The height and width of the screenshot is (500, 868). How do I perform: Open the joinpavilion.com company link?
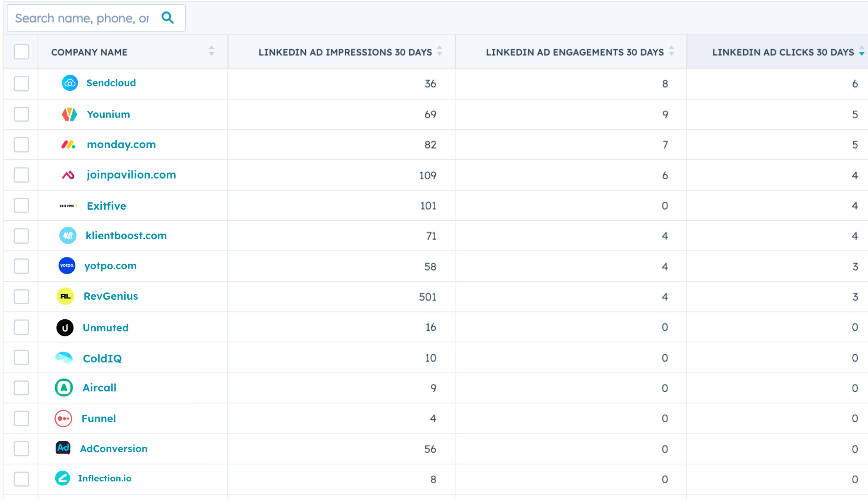[x=131, y=175]
